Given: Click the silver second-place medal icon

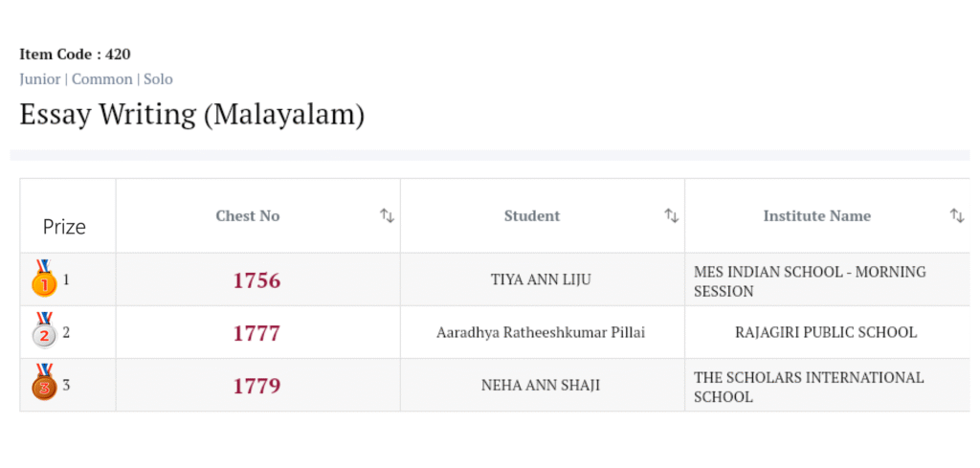Looking at the screenshot, I should 44,331.
